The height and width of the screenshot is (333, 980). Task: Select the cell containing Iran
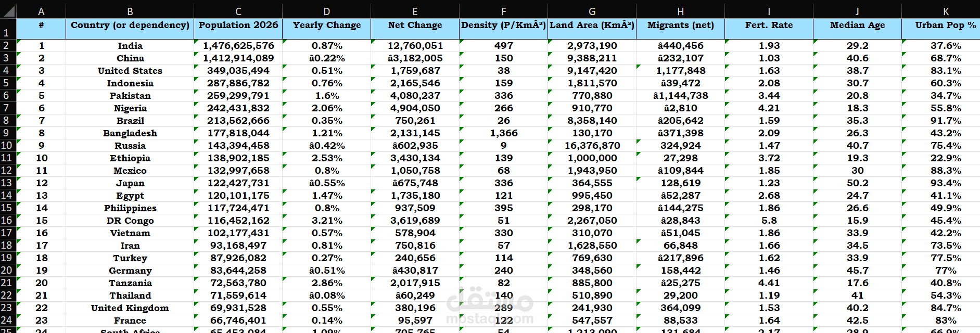pos(130,246)
